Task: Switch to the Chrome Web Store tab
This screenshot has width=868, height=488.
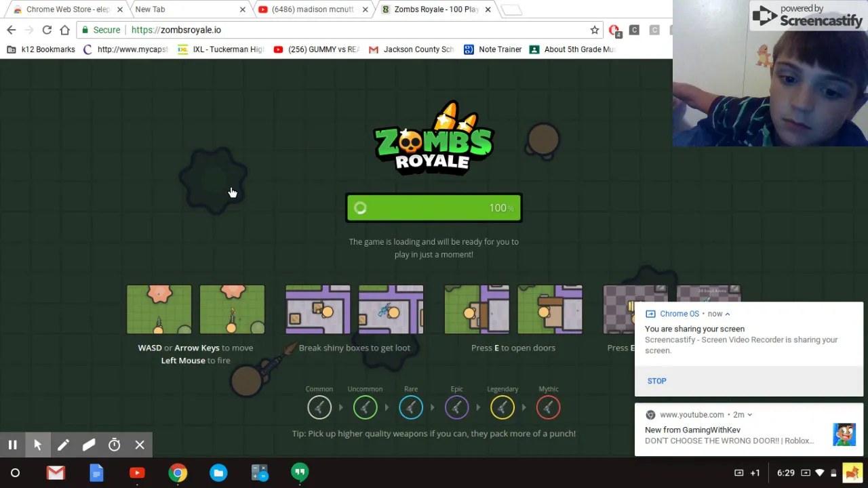Action: (66, 9)
